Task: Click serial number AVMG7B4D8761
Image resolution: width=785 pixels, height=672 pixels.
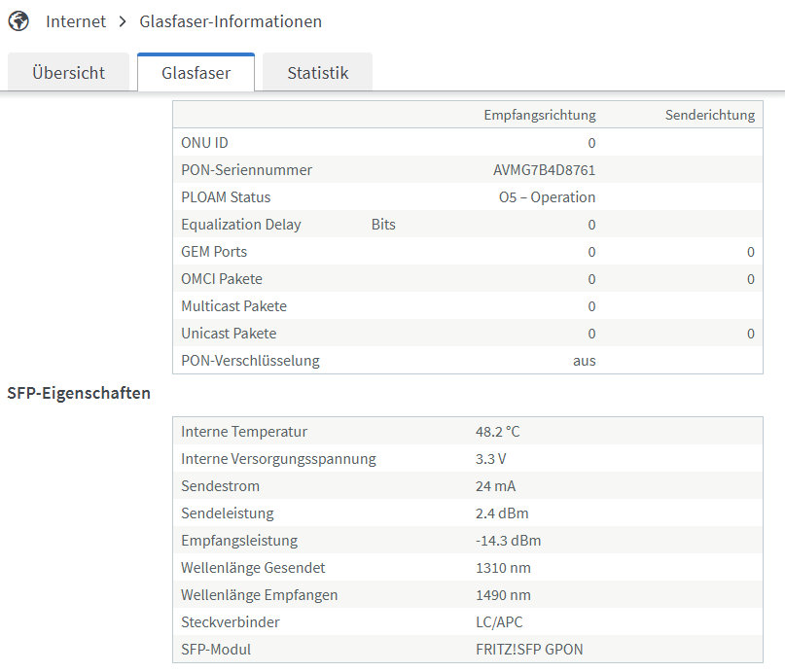Action: pos(544,170)
